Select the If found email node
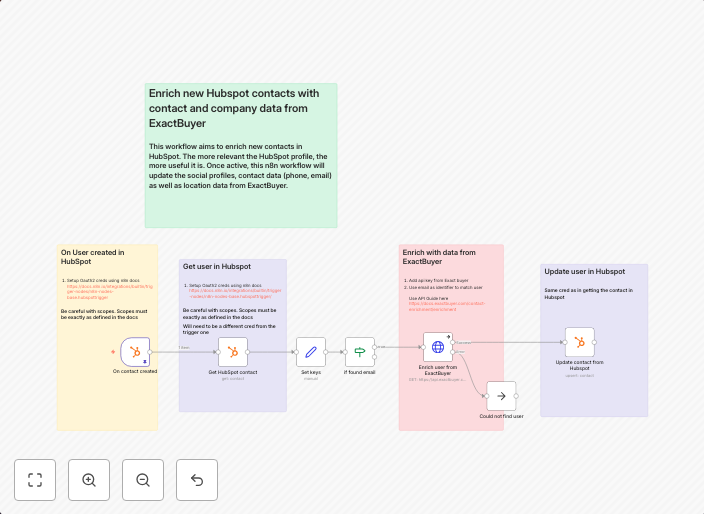This screenshot has height=514, width=704. 360,352
